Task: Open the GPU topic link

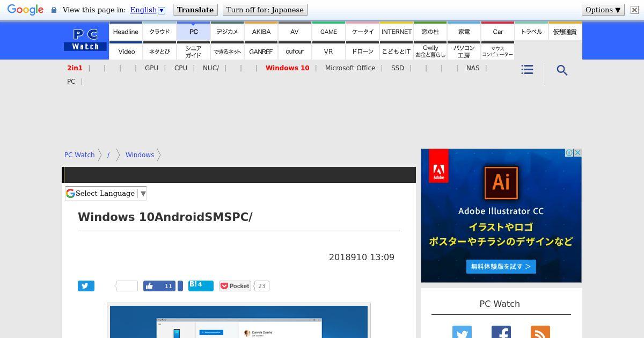Action: coord(151,68)
